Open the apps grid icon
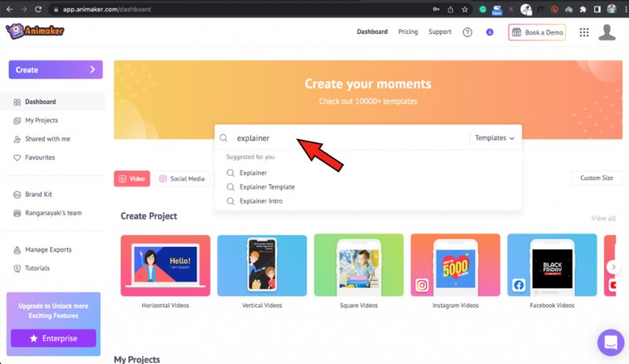The image size is (629, 364). 584,32
